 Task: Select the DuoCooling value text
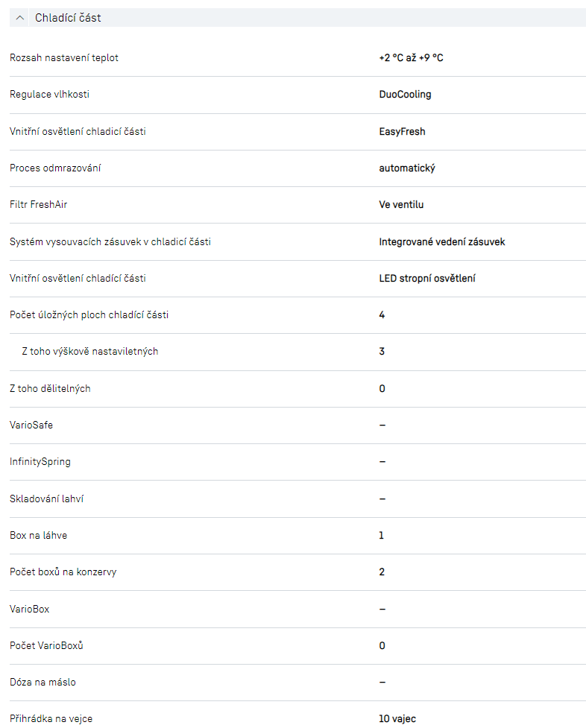(405, 95)
